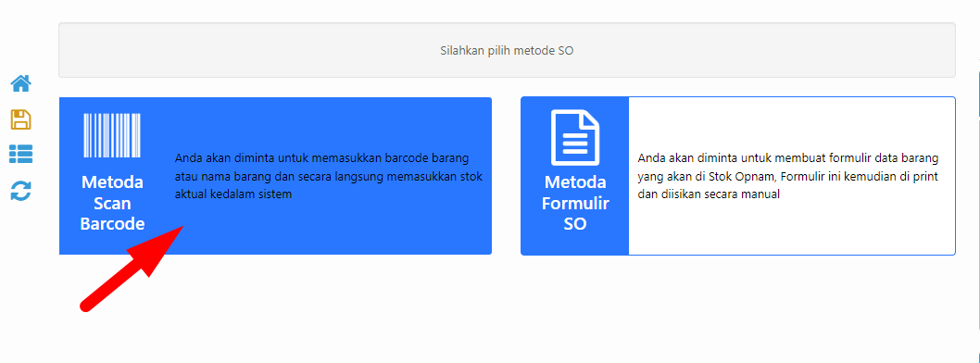Select the white barcode icon
The width and height of the screenshot is (980, 363).
coord(112,135)
